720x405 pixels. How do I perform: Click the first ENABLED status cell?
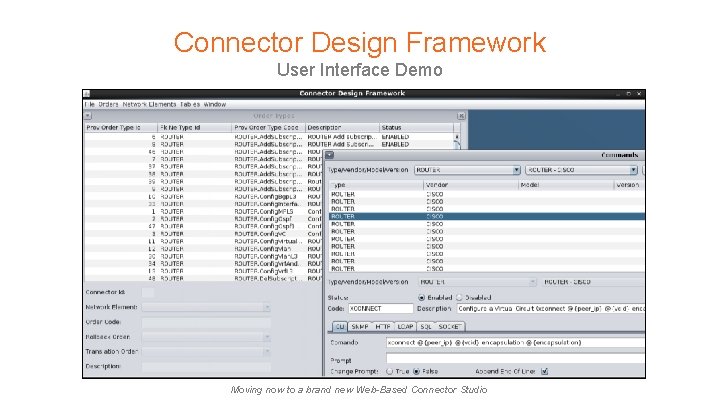click(416, 137)
